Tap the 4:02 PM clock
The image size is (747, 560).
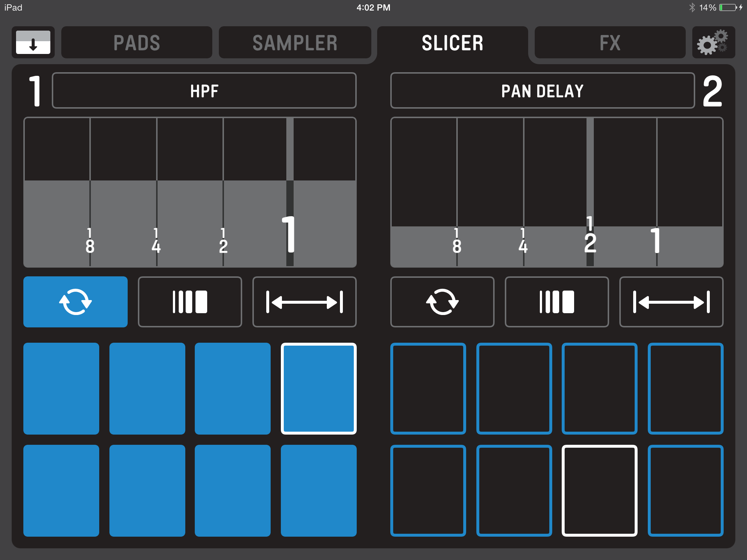(373, 7)
